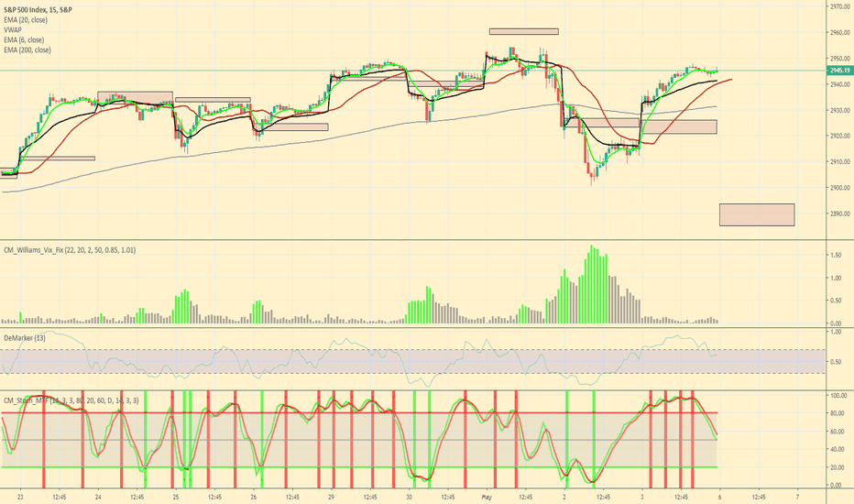
Task: Select the rectangle drawing below 2900 price
Action: [x=757, y=214]
